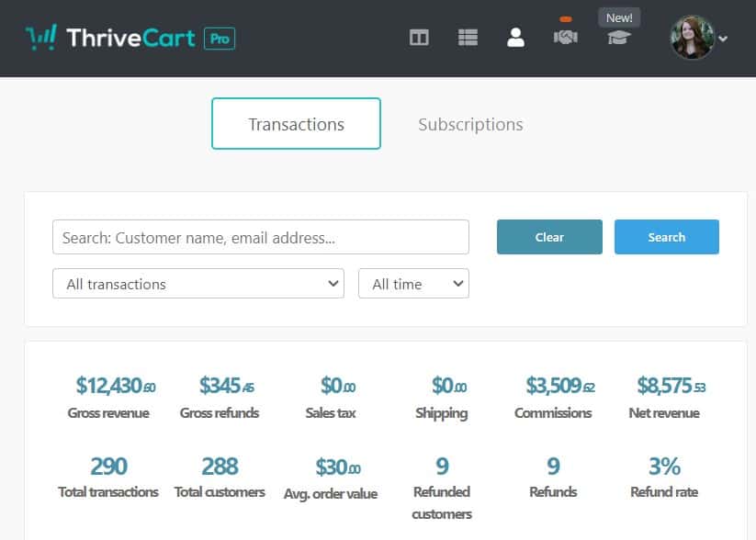
Task: Click the user profile avatar
Action: click(693, 37)
